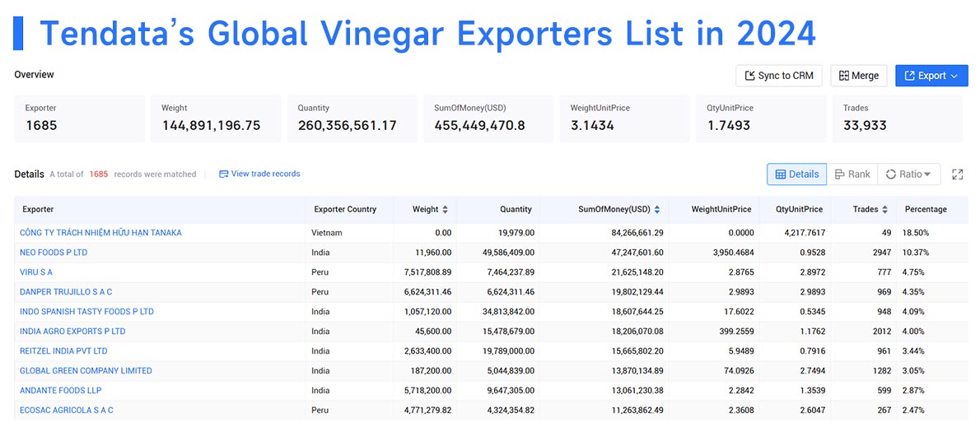This screenshot has width=980, height=427.
Task: Select the Weight 144,891,196.75 overview card
Action: (216, 118)
